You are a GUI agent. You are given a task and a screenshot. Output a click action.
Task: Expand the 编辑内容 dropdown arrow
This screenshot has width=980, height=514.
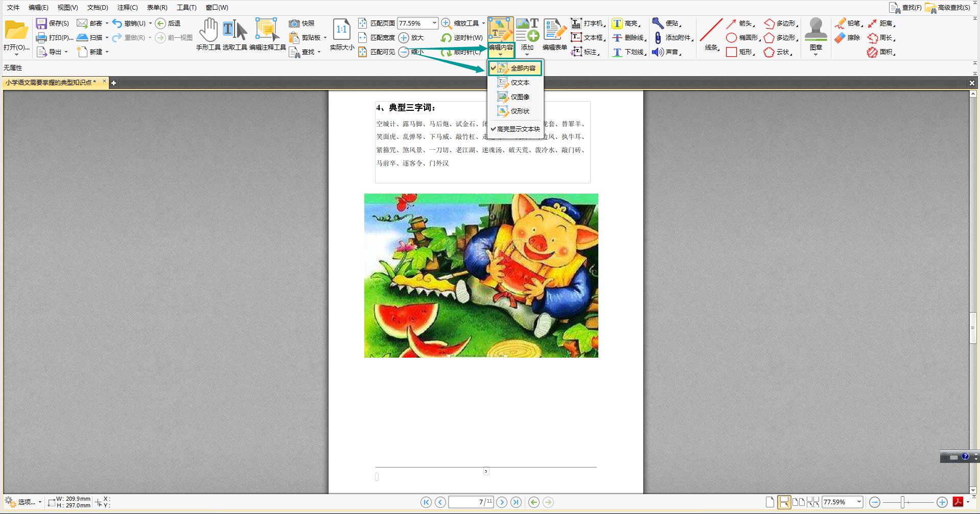pyautogui.click(x=501, y=54)
